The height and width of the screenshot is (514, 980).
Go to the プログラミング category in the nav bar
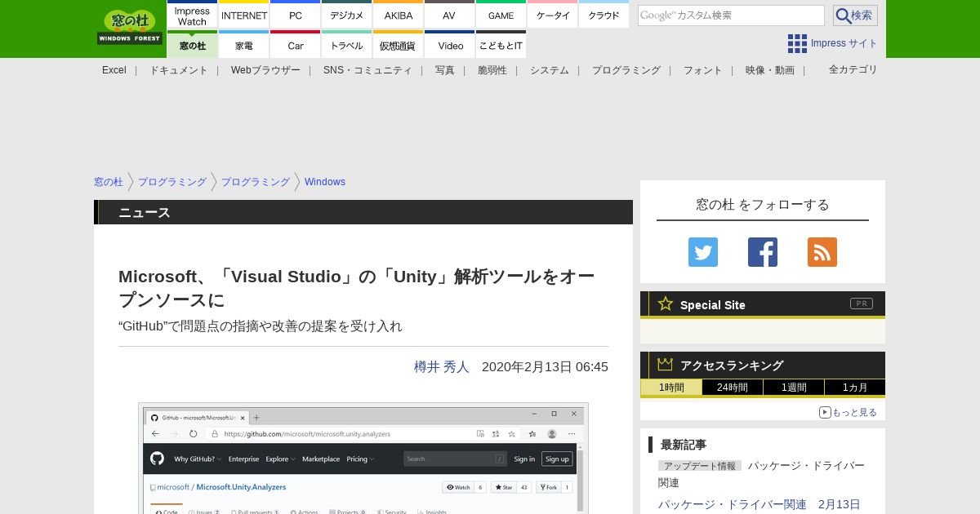626,70
